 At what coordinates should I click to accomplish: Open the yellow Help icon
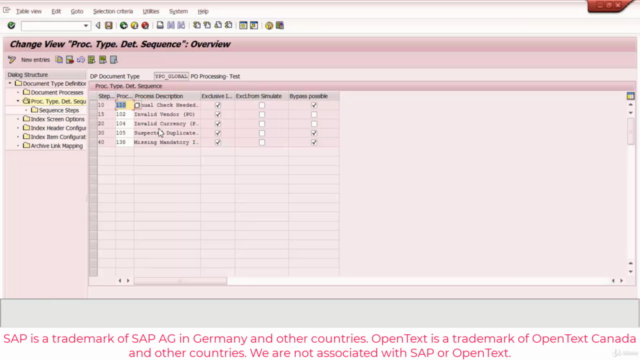coord(269,25)
